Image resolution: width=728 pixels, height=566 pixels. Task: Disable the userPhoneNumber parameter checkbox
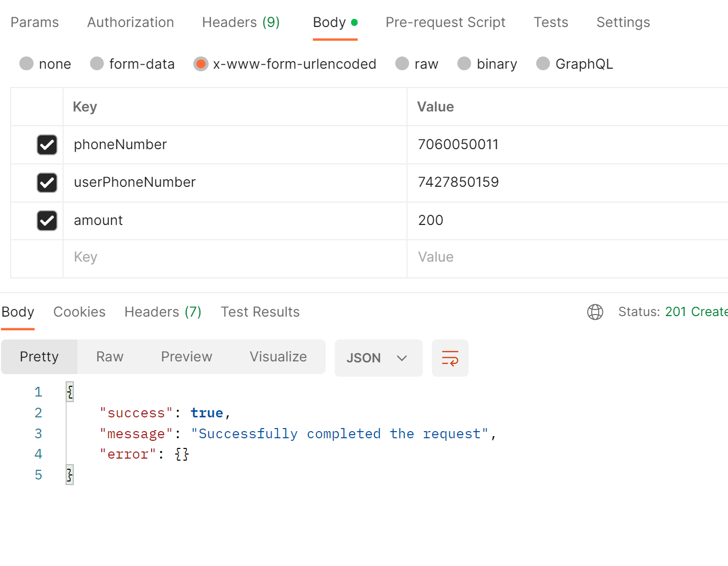click(47, 183)
